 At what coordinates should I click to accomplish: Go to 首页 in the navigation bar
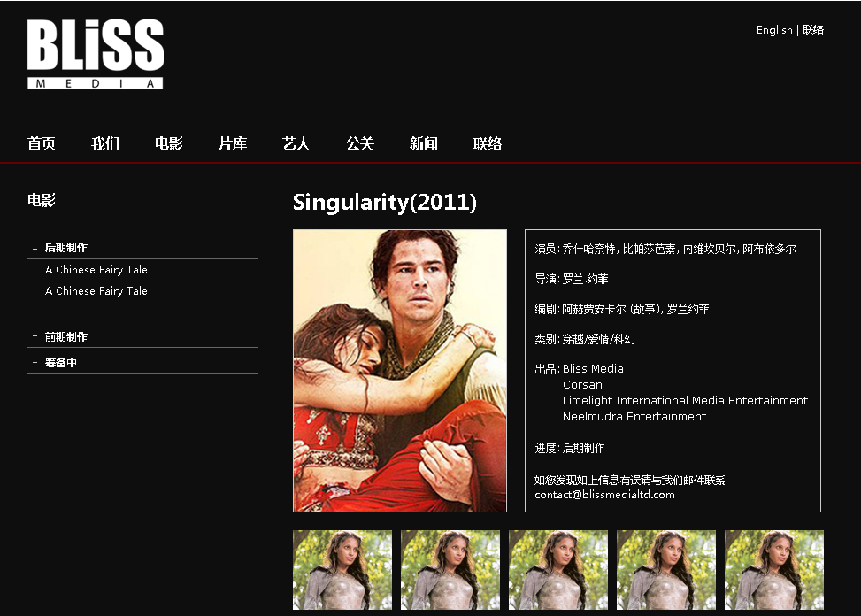(x=42, y=144)
